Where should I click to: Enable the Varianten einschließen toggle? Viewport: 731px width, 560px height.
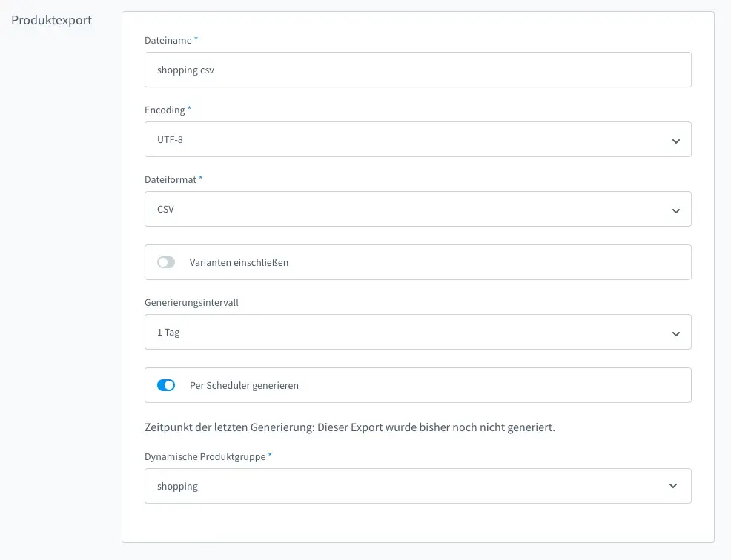coord(166,262)
